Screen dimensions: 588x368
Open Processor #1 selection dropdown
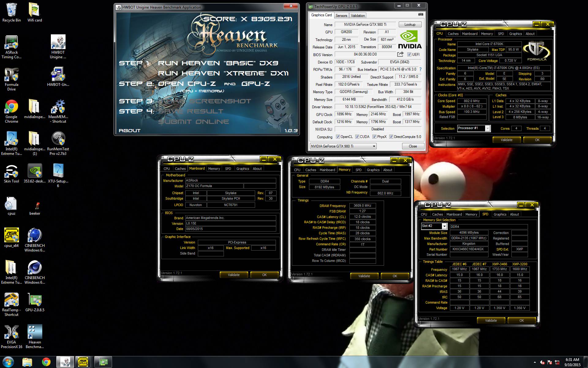[474, 128]
